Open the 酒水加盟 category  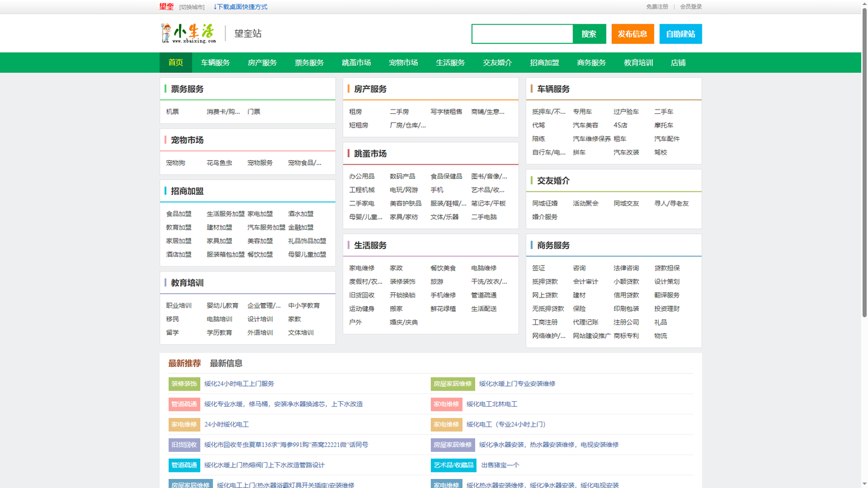pos(301,214)
